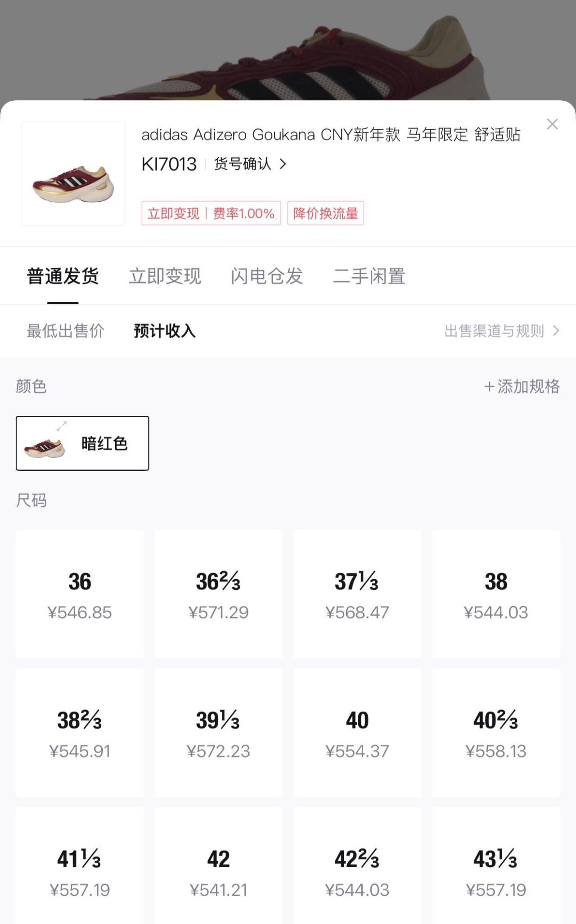Click the 立即变现 费率1.00% tag
576x924 pixels.
pyautogui.click(x=211, y=213)
